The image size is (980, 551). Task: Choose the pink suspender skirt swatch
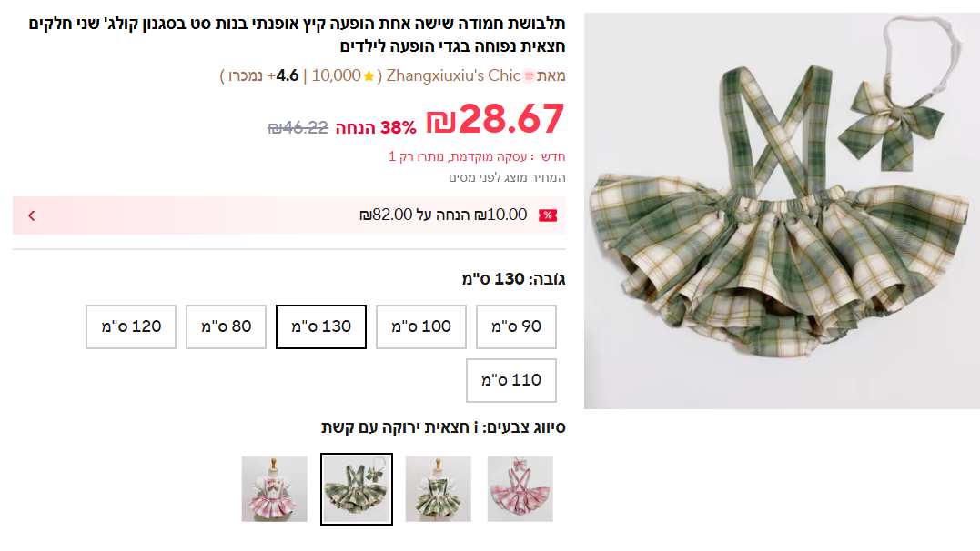pyautogui.click(x=520, y=489)
